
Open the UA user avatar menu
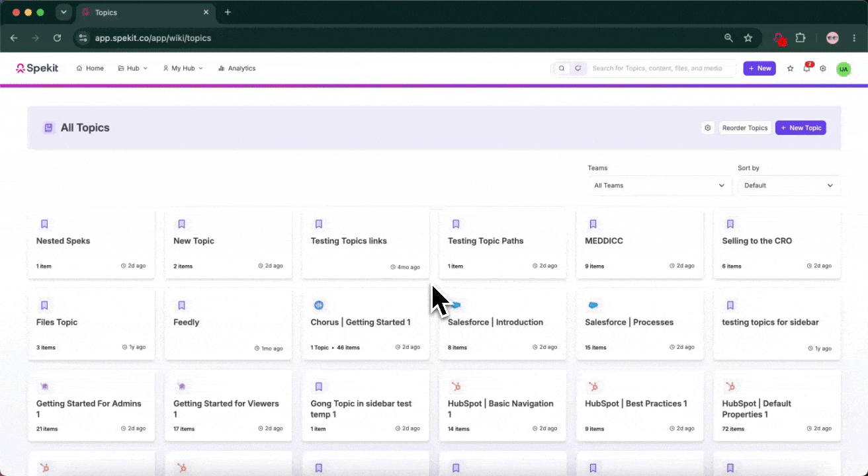click(x=844, y=69)
